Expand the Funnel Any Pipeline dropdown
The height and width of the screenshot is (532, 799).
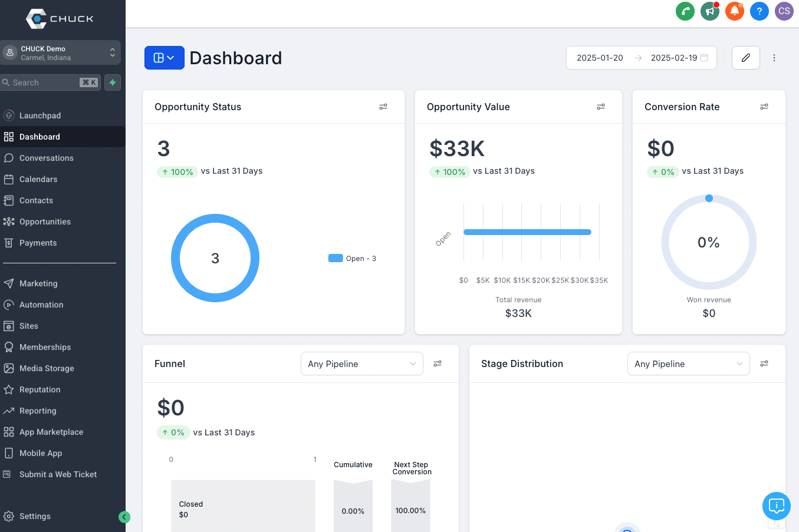pos(361,364)
